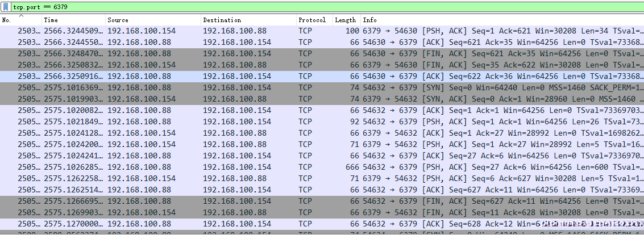The width and height of the screenshot is (644, 235).
Task: Sort packets by the No. column header
Action: [21, 20]
